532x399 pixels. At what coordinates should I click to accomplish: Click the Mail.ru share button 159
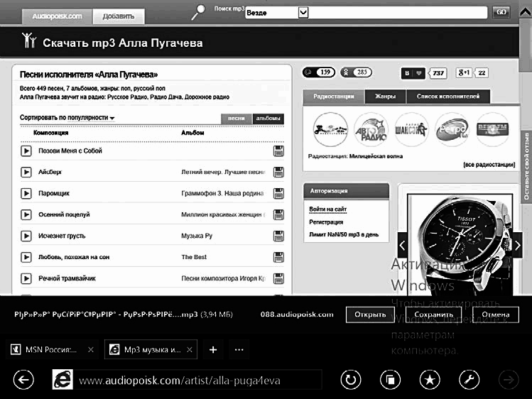pyautogui.click(x=319, y=72)
